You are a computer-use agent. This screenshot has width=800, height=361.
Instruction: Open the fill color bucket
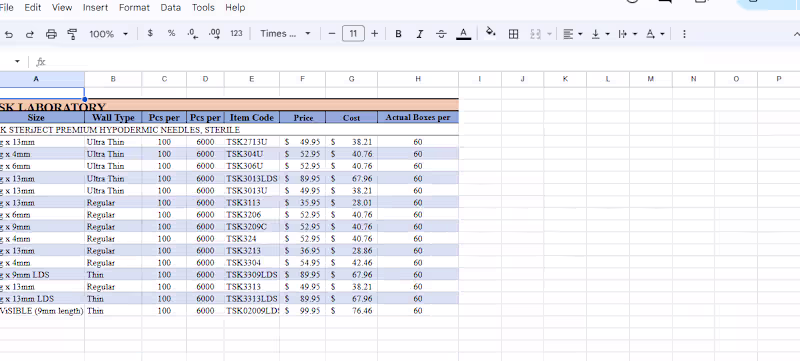click(491, 33)
